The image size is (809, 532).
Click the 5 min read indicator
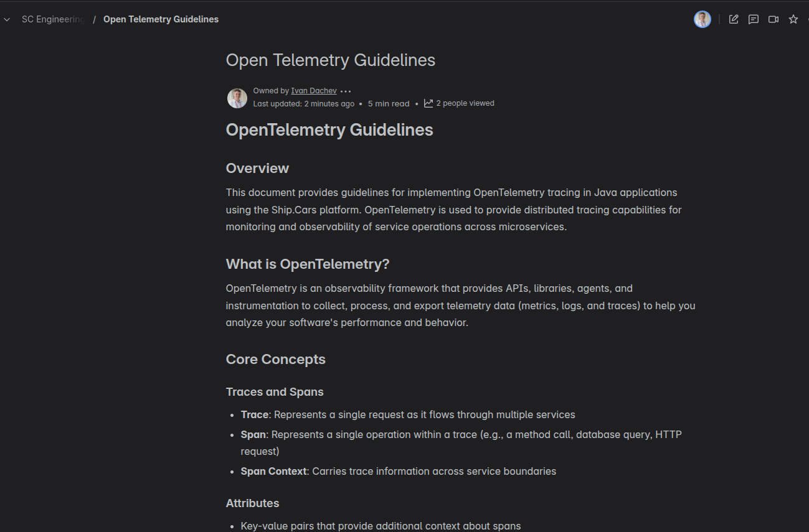(388, 103)
